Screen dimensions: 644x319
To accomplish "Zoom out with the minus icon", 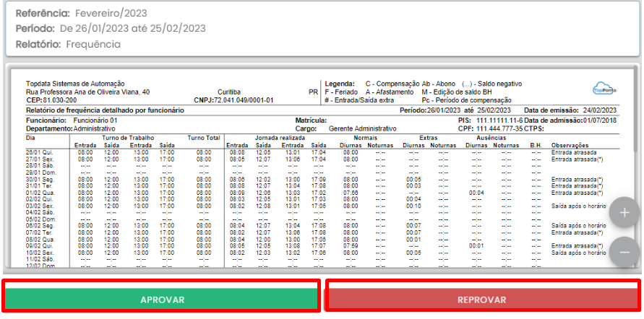I will coord(624,253).
